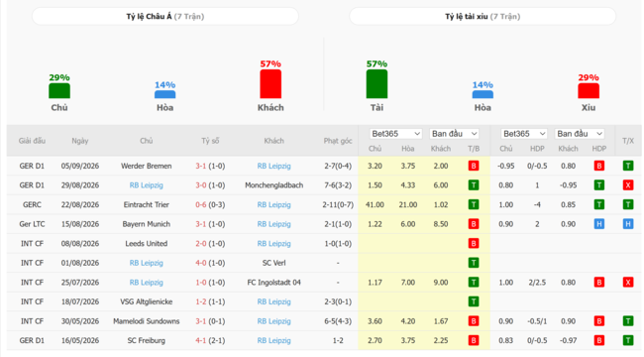Open RB Leipzig link in Werder Bremen row
The width and height of the screenshot is (644, 357).
(x=273, y=166)
